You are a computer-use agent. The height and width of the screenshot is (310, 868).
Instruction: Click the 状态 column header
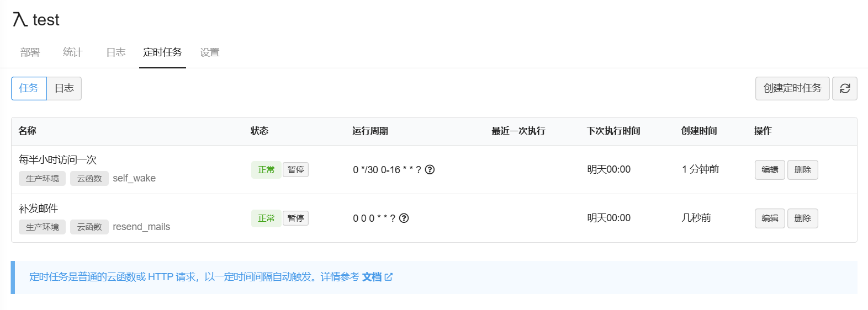260,131
